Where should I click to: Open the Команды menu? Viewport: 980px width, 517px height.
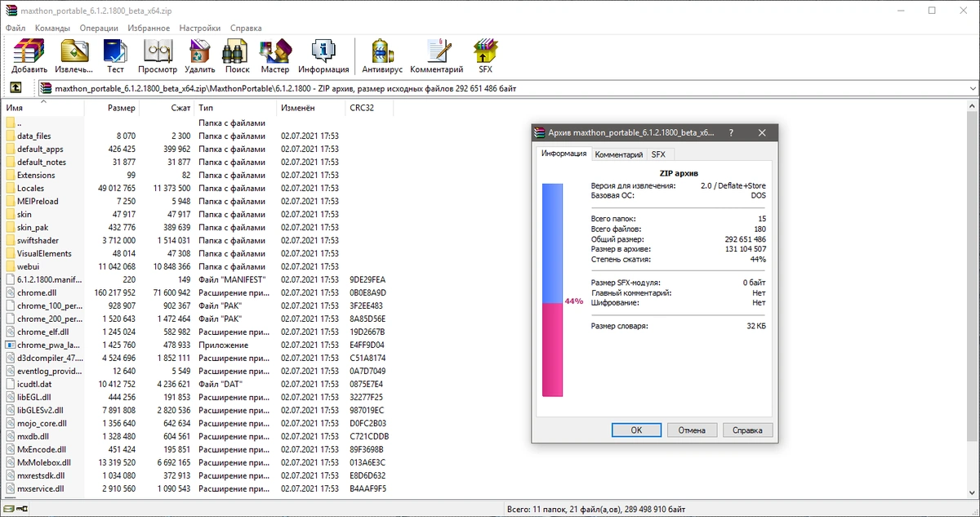(x=52, y=28)
